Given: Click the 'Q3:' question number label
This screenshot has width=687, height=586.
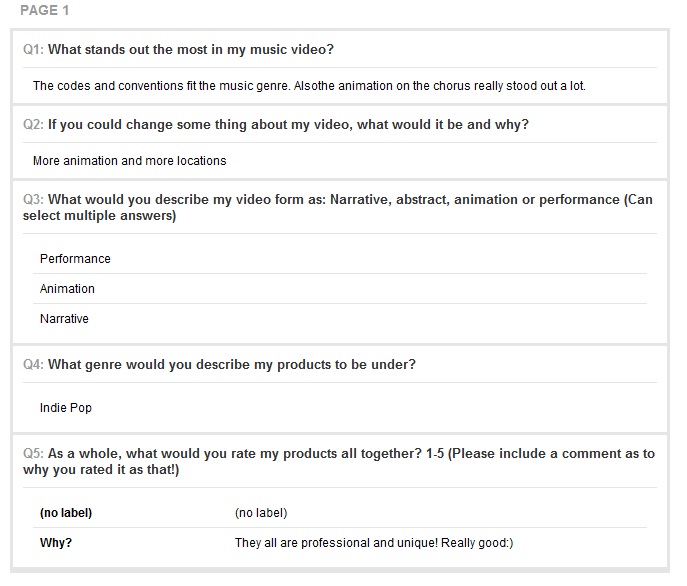Looking at the screenshot, I should (33, 199).
